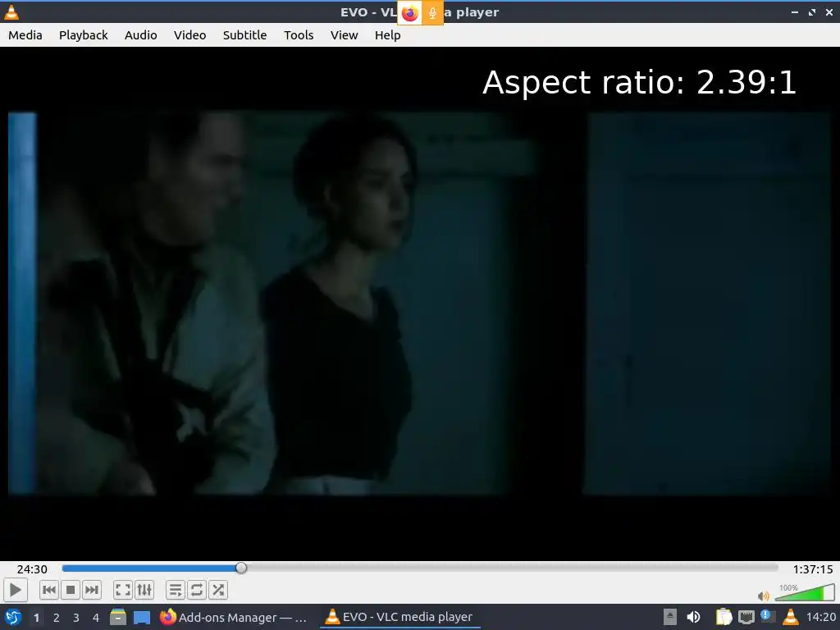Screen dimensions: 840x630
Task: Click on the video display area
Action: coord(420,304)
